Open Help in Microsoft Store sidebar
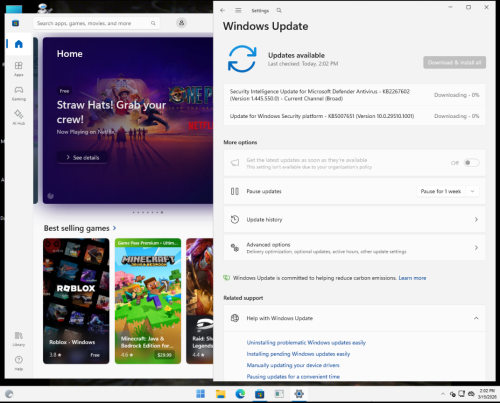Screen dimensions: 500x403 [19, 363]
